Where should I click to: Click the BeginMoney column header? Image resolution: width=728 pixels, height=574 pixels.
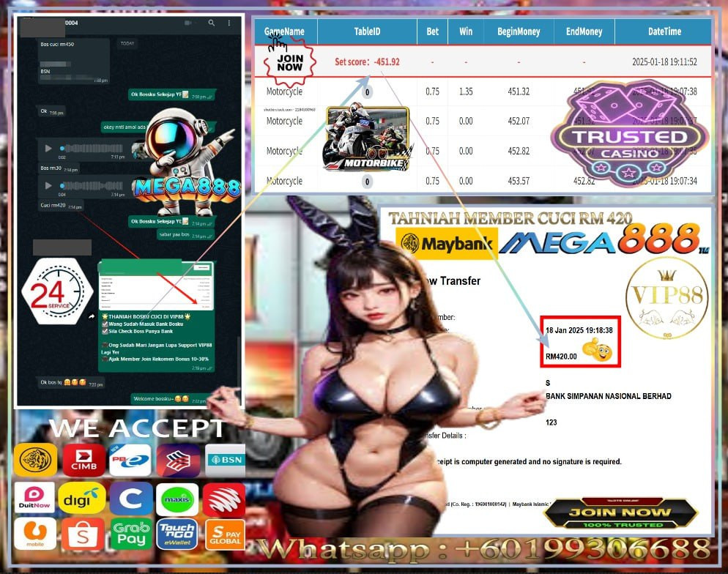coord(519,31)
